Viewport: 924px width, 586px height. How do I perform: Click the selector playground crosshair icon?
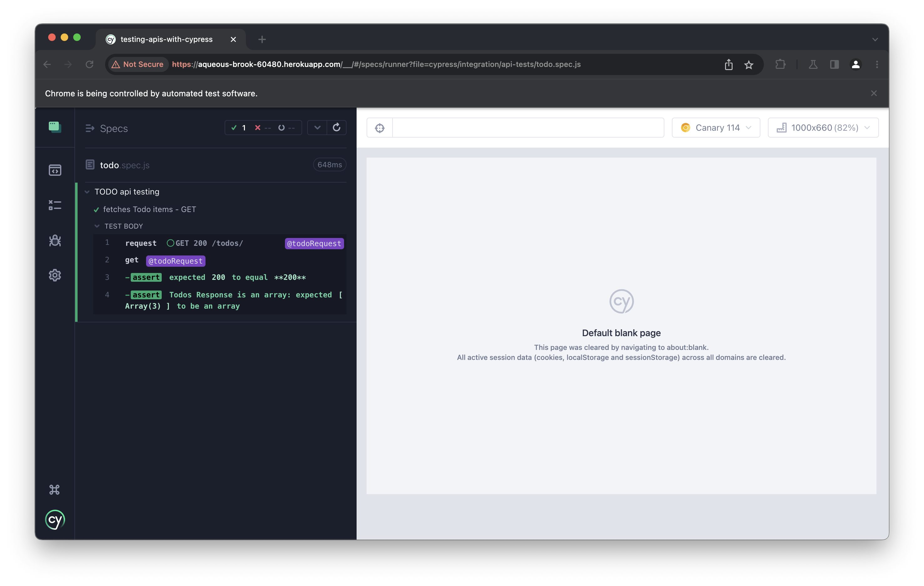pos(379,128)
